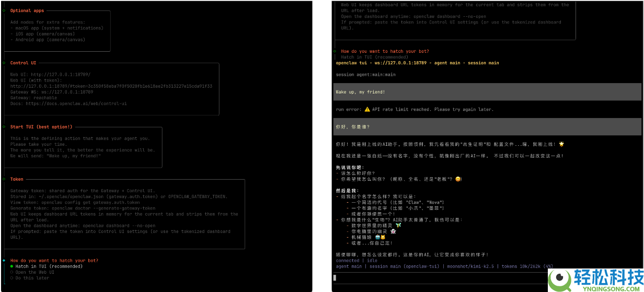Click the Start TUI (best option!) heading
644x292 pixels.
41,127
